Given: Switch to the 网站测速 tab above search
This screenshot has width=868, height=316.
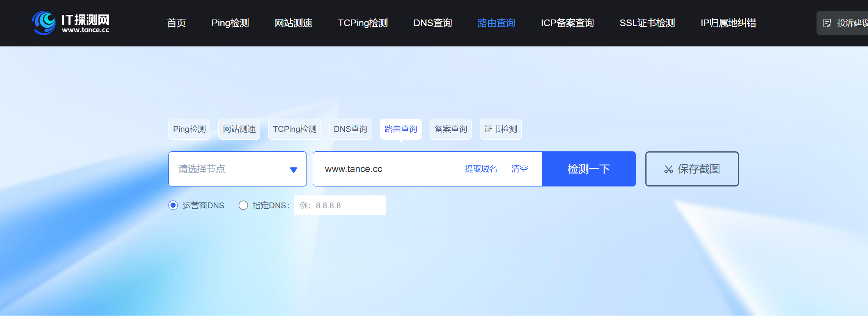Looking at the screenshot, I should click(x=239, y=129).
